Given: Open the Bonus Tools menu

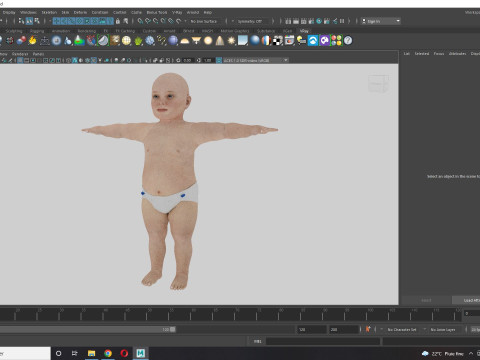Looking at the screenshot, I should coord(157,12).
